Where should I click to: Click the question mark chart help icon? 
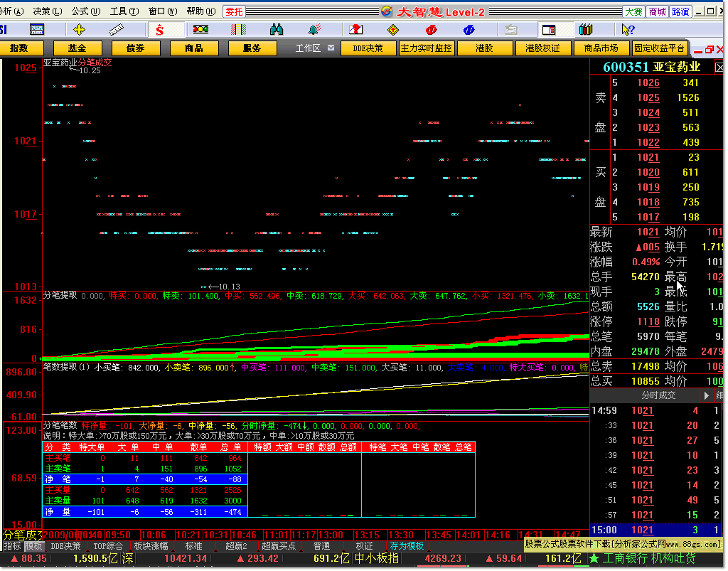356,30
